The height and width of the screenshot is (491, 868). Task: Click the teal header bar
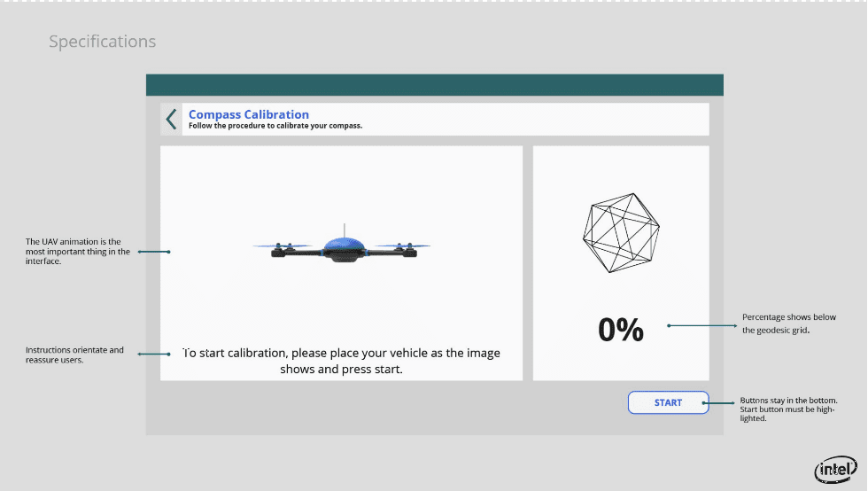click(434, 85)
